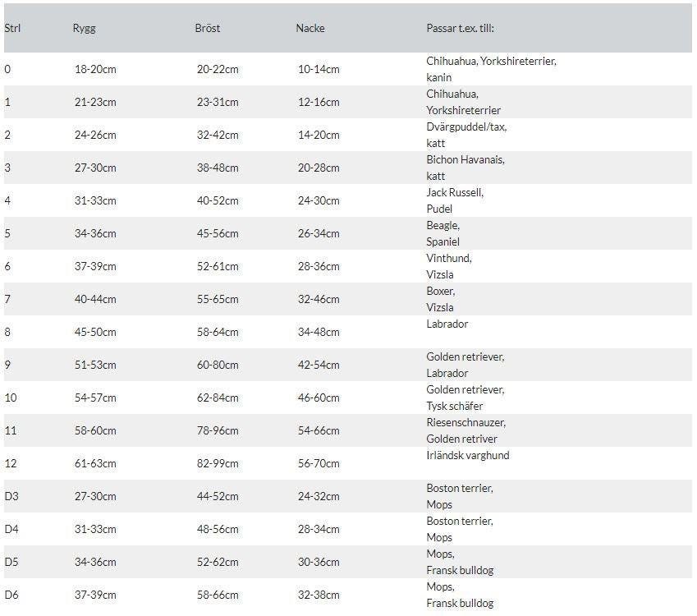Click the Nacke column header

pos(310,28)
